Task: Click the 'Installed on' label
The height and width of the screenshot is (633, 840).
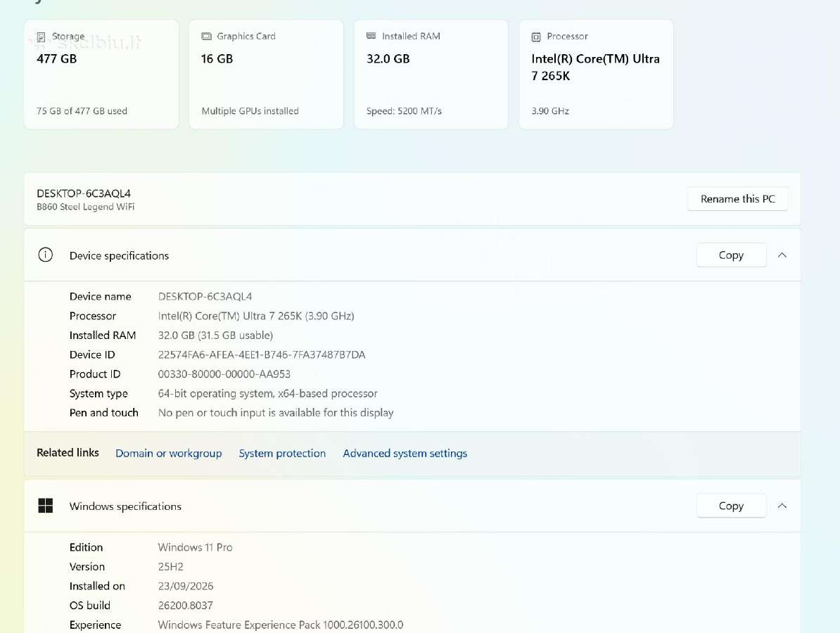Action: tap(98, 586)
